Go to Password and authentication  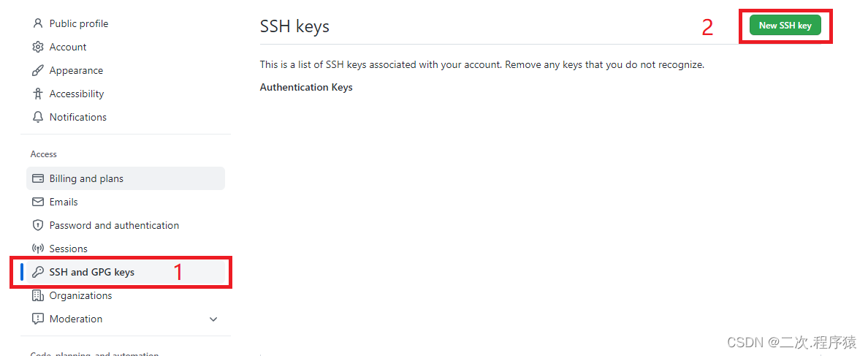[126, 225]
